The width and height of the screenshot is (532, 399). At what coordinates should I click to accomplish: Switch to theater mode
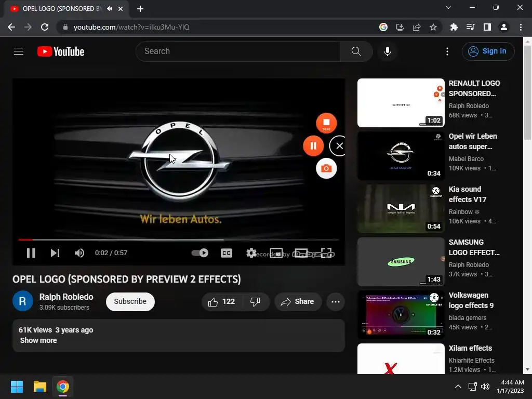point(301,253)
